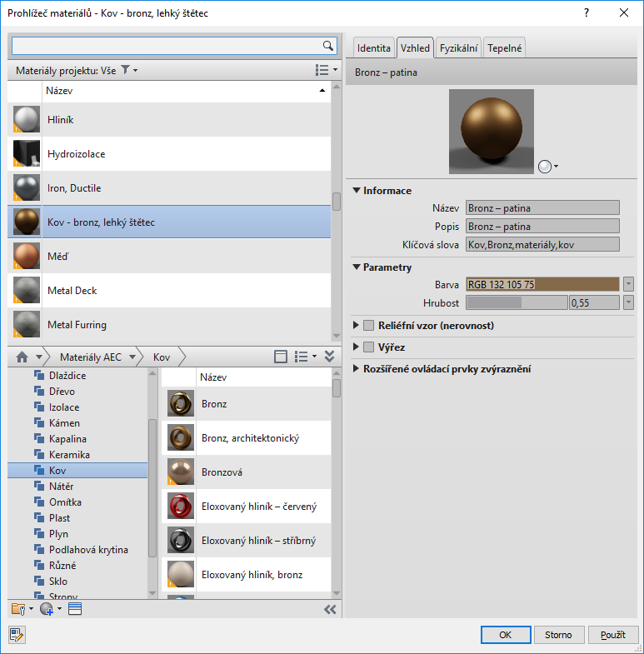Click the Dlaždice folder icon
644x654 pixels.
(39, 376)
